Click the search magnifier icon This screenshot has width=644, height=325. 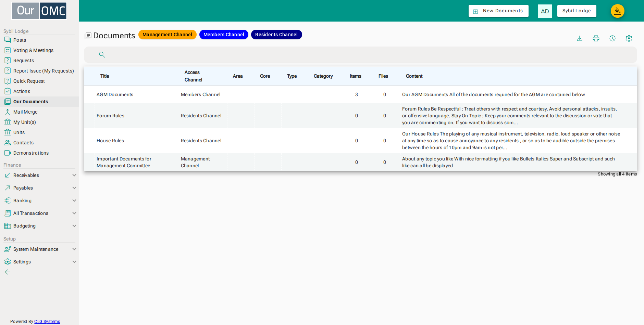tap(102, 55)
